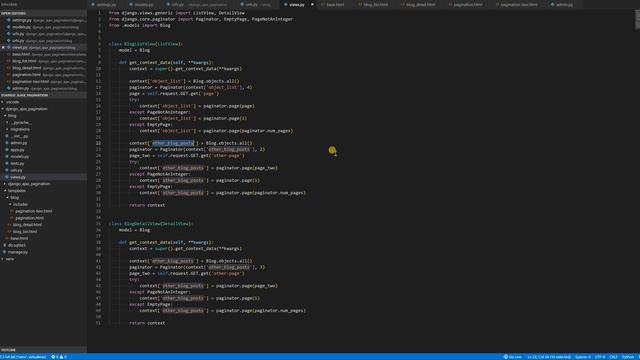
Task: Open errors and warnings count in status bar
Action: 59,357
